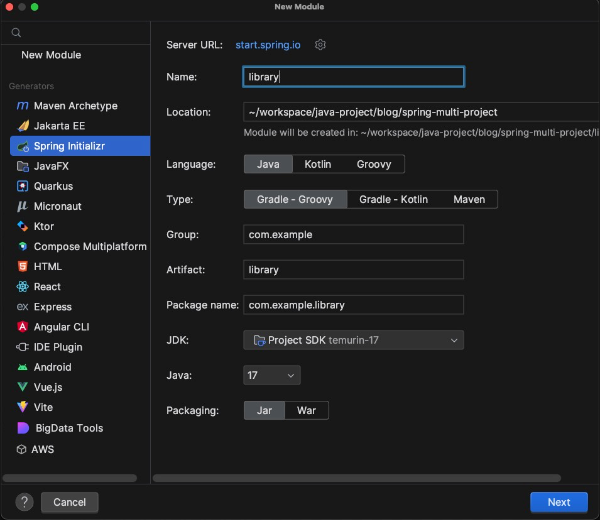Click the IDE Plugin plug icon

click(22, 347)
